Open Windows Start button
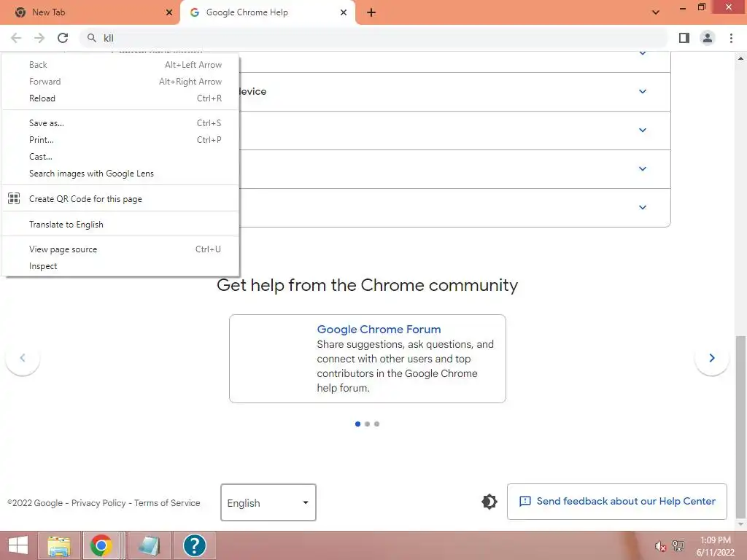 (18, 545)
